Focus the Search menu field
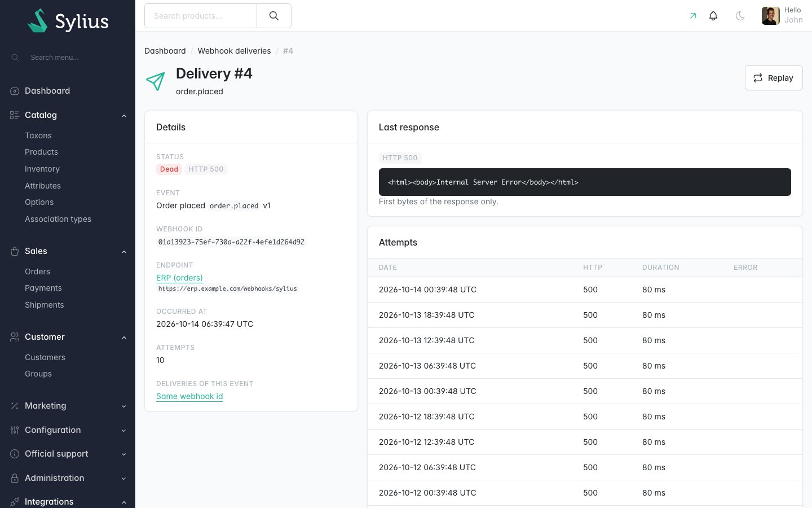Viewport: 812px width, 508px height. click(68, 58)
